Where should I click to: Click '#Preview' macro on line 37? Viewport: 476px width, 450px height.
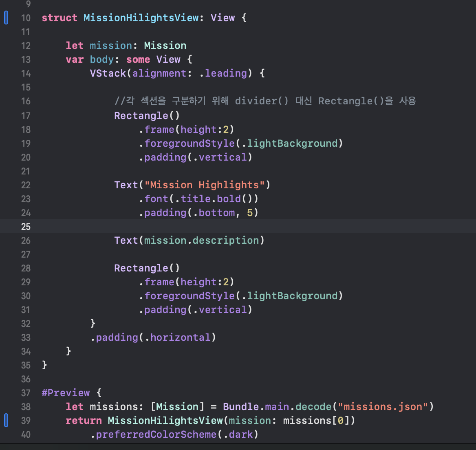coord(66,393)
